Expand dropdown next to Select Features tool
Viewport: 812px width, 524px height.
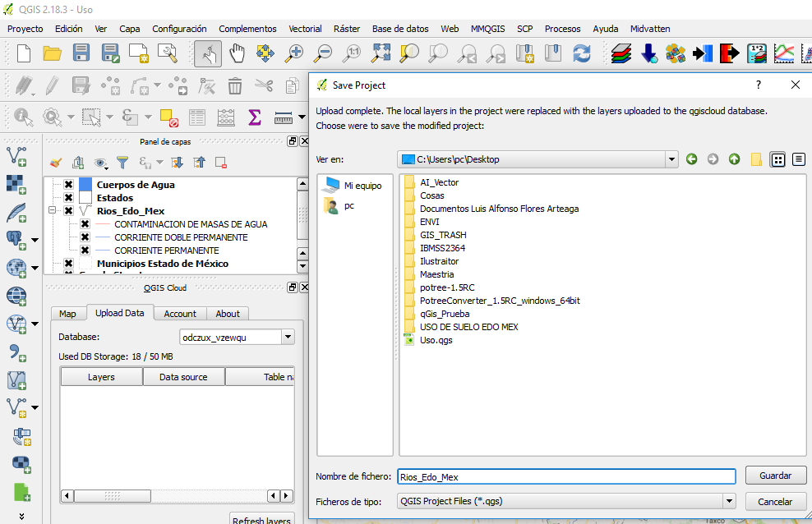tap(110, 117)
